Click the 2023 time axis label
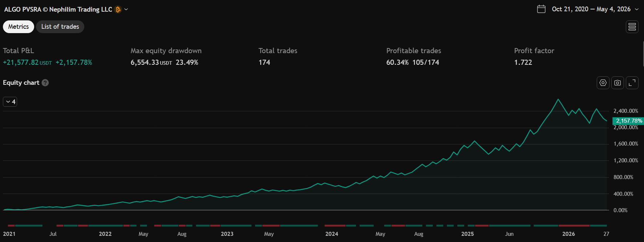 (x=227, y=234)
